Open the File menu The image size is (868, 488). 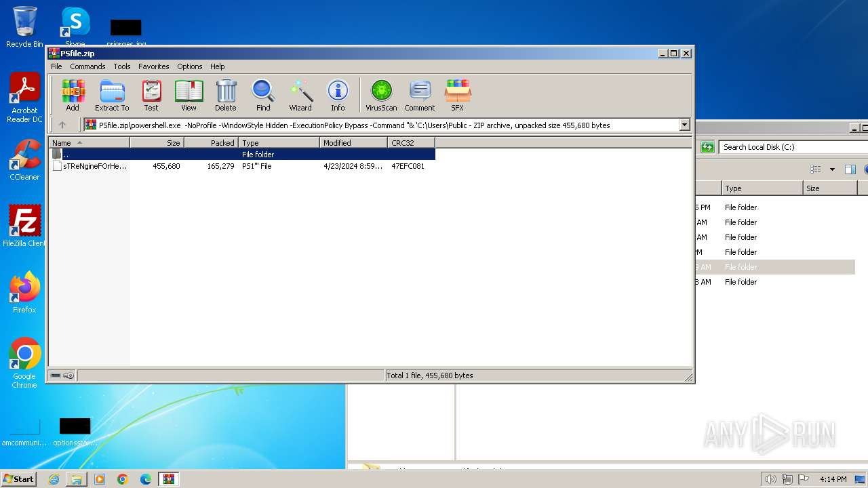[56, 66]
